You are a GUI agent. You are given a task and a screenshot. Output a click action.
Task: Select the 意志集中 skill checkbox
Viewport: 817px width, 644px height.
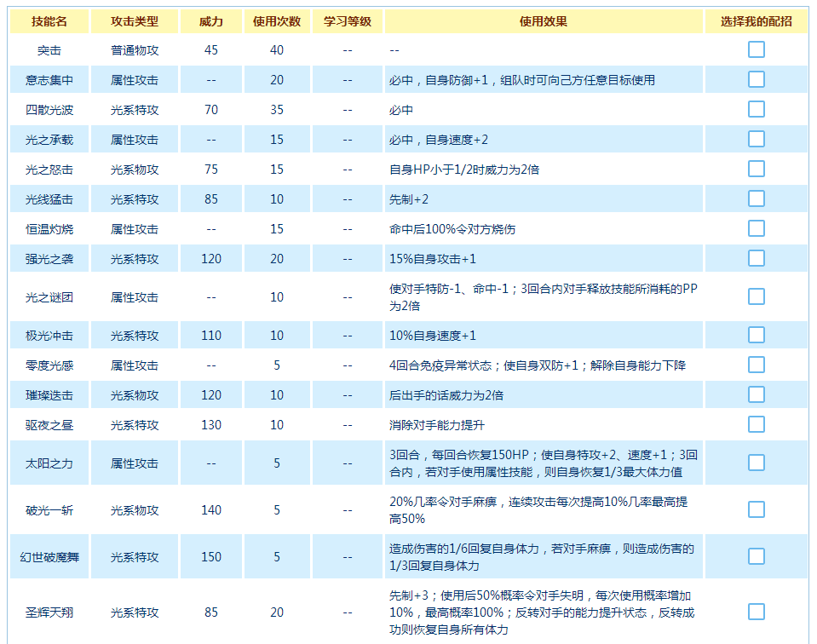point(756,79)
